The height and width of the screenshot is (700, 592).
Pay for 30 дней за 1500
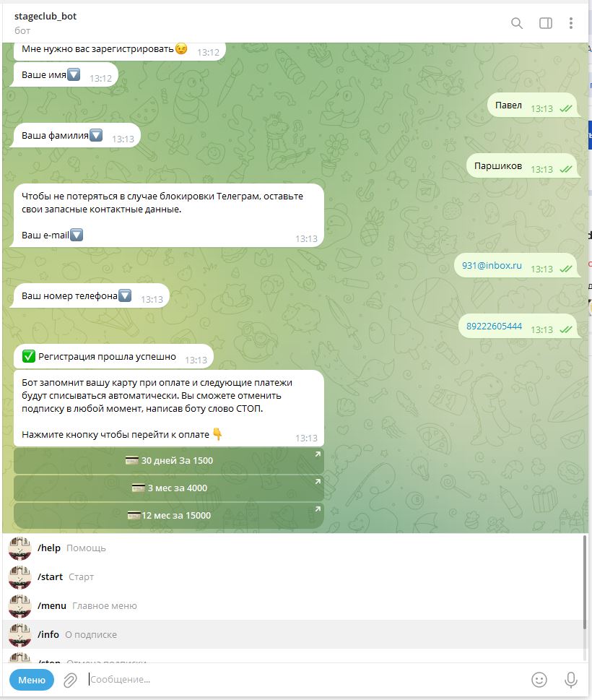169,461
